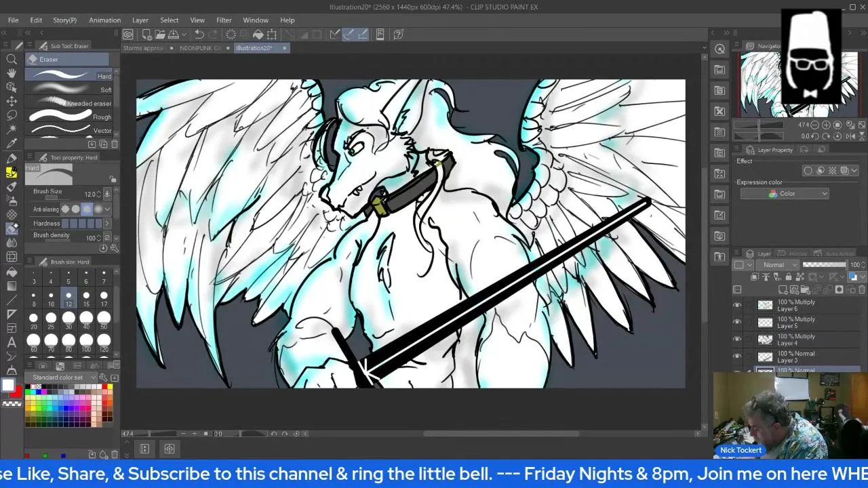
Task: Hide Layer 3 with eye icon
Action: (x=737, y=356)
